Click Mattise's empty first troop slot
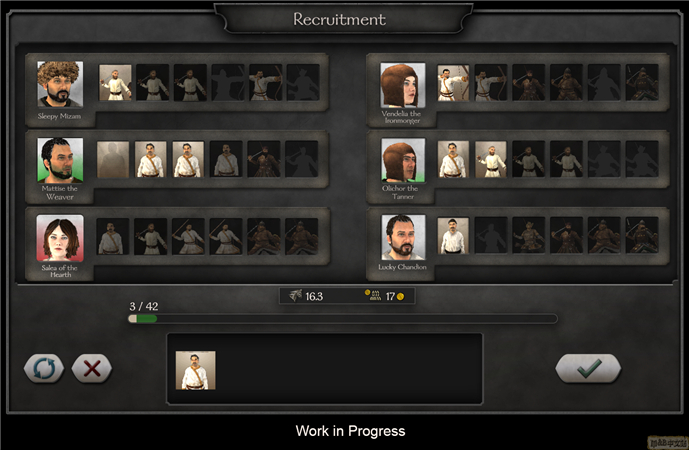The width and height of the screenshot is (689, 450). click(x=113, y=159)
